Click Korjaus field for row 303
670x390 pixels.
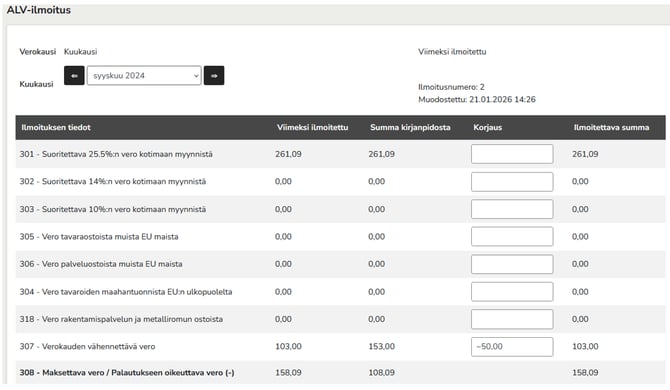(x=512, y=209)
